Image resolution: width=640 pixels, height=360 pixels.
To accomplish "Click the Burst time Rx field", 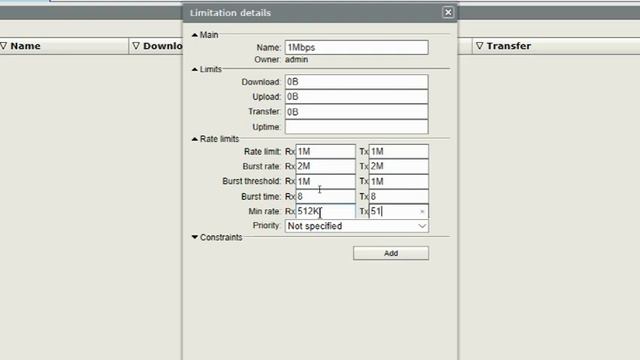I will [x=326, y=196].
